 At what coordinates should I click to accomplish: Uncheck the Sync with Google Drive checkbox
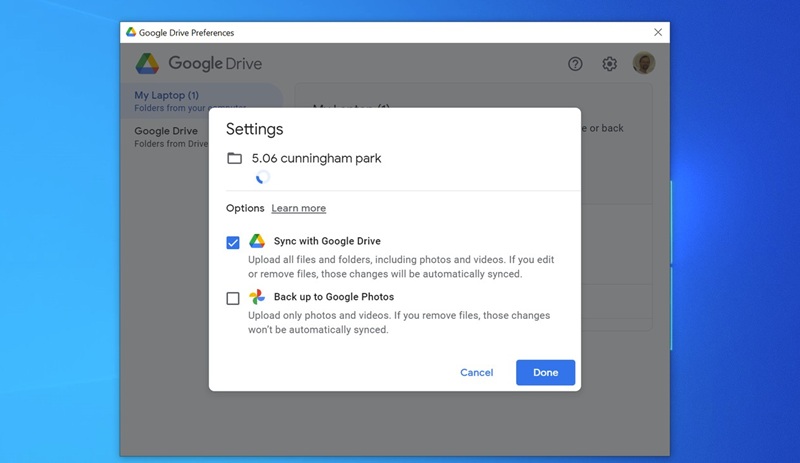(233, 242)
